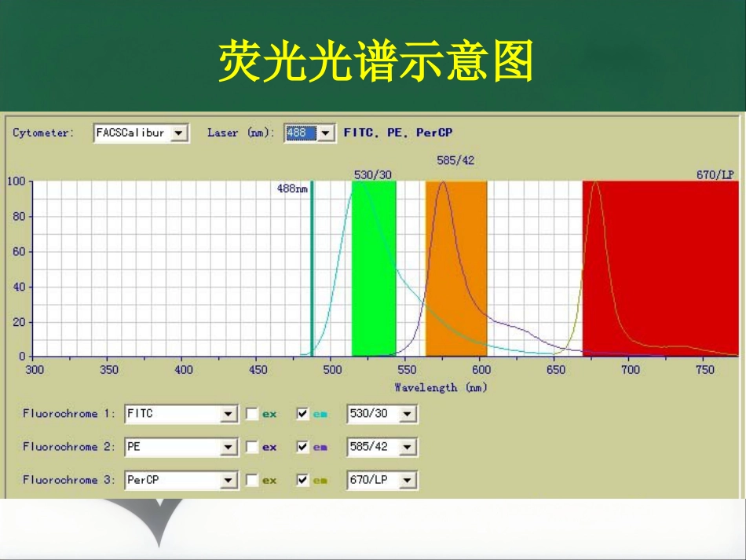Expand the 670/LP filter dropdown arrow
Image resolution: width=746 pixels, height=560 pixels.
point(408,481)
